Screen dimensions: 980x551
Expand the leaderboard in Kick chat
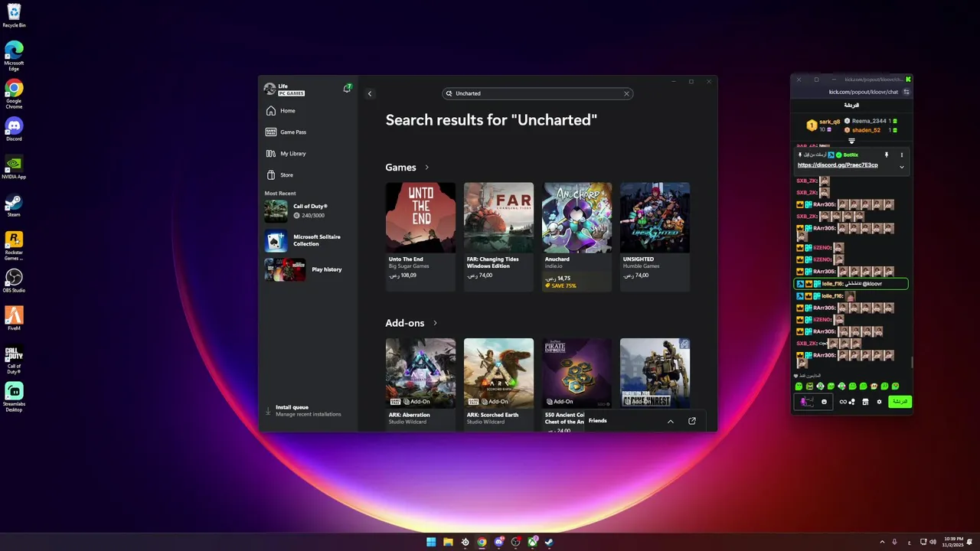point(851,141)
